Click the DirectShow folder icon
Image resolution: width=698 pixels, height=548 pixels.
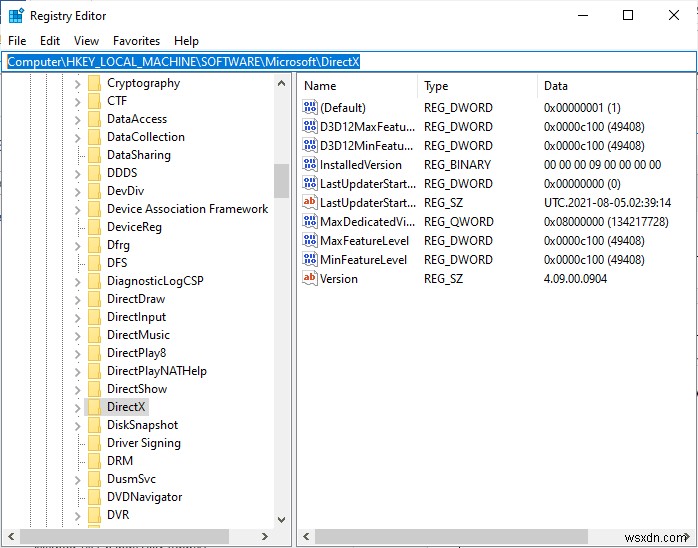tap(94, 389)
